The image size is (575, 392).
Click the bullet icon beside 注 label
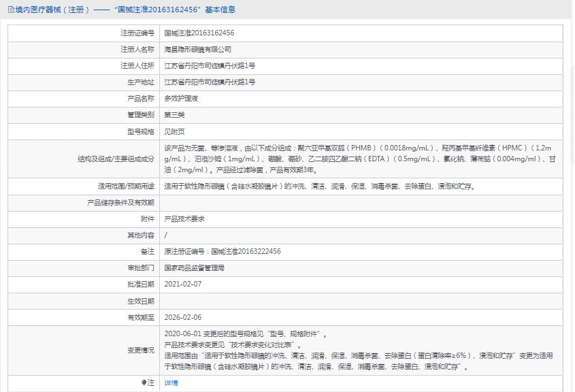[x=144, y=383]
